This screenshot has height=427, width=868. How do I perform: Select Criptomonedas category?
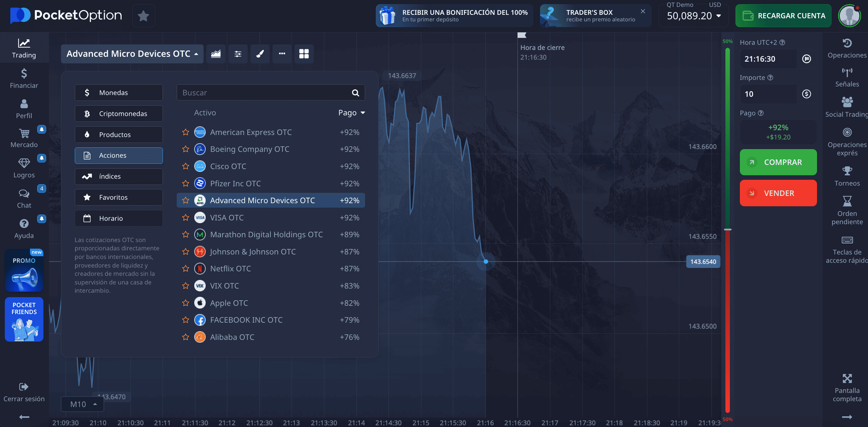click(x=119, y=114)
